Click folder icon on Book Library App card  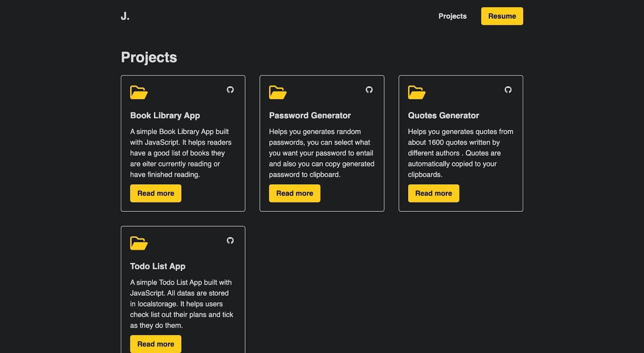[x=139, y=93]
